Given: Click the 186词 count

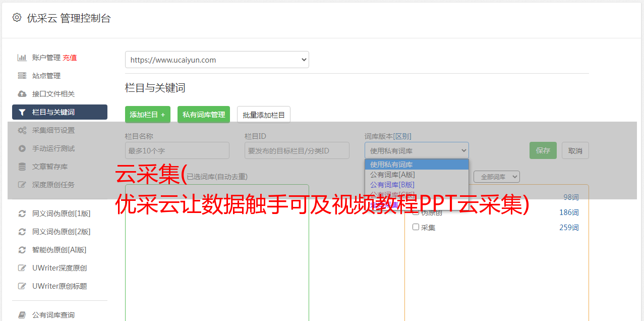Looking at the screenshot, I should pyautogui.click(x=569, y=212).
